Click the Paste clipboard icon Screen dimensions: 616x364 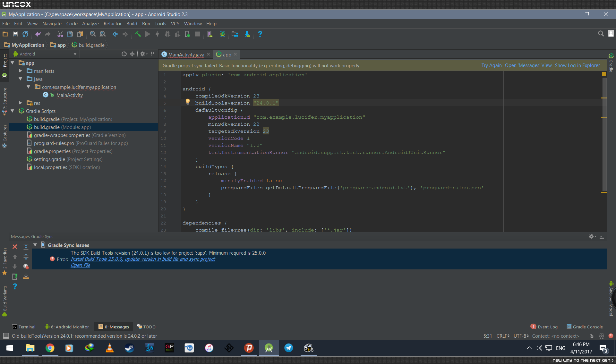point(80,34)
